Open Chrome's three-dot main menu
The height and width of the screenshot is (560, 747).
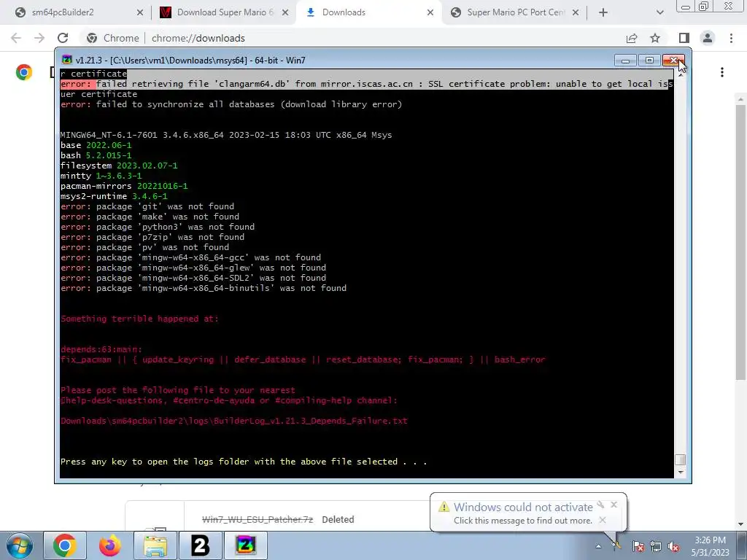coord(731,38)
